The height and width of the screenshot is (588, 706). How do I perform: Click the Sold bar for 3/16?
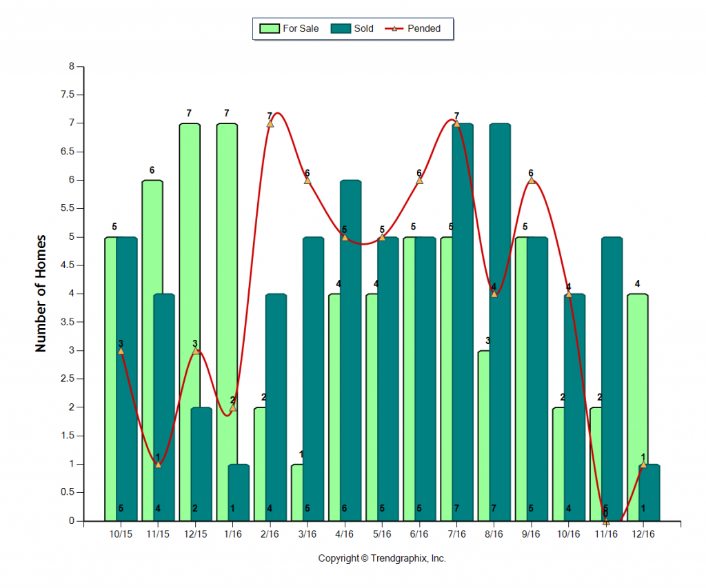tap(314, 379)
